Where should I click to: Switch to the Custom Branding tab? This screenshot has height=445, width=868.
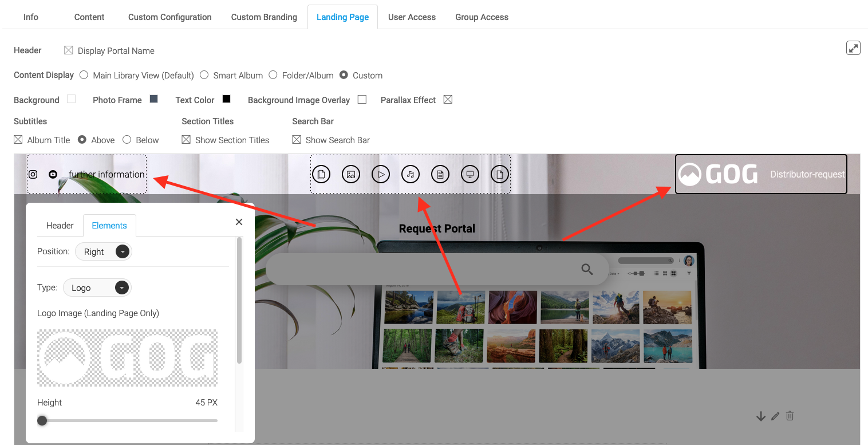tap(264, 17)
